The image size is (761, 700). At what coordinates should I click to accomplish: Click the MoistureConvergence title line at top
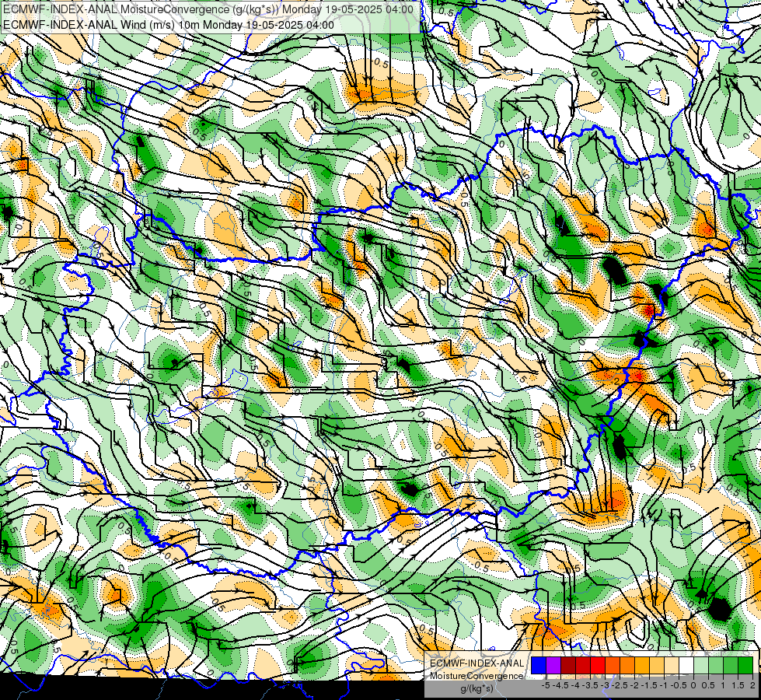coord(208,9)
